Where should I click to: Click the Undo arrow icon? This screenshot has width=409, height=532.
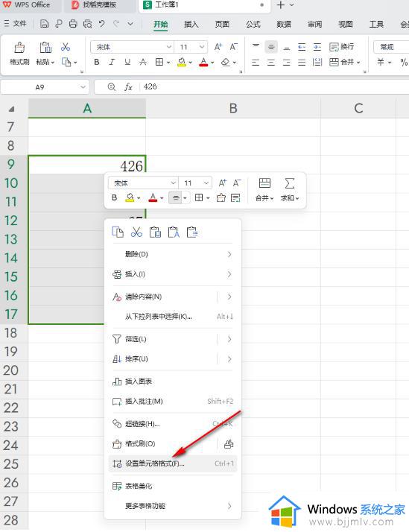[x=102, y=24]
